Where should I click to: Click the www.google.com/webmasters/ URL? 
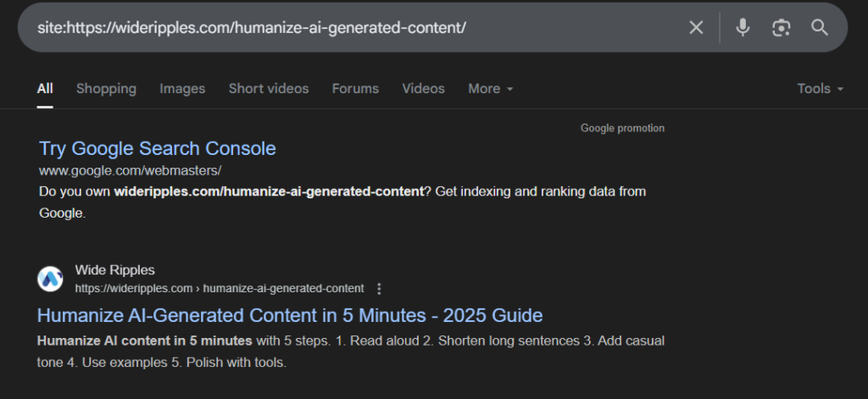tap(130, 171)
